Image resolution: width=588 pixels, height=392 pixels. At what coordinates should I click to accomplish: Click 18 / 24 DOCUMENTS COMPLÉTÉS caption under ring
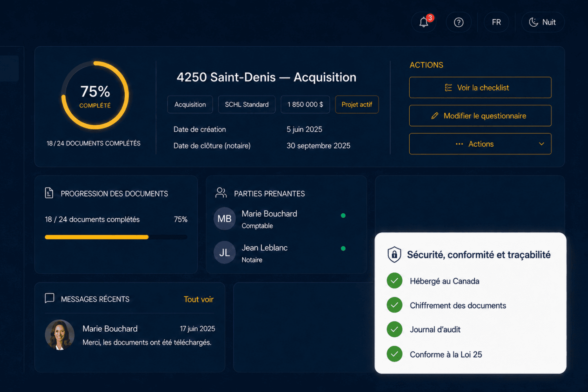(x=93, y=143)
